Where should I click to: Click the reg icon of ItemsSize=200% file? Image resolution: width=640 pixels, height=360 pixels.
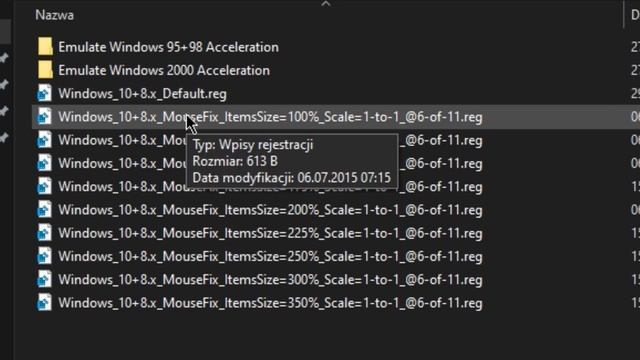pyautogui.click(x=44, y=210)
